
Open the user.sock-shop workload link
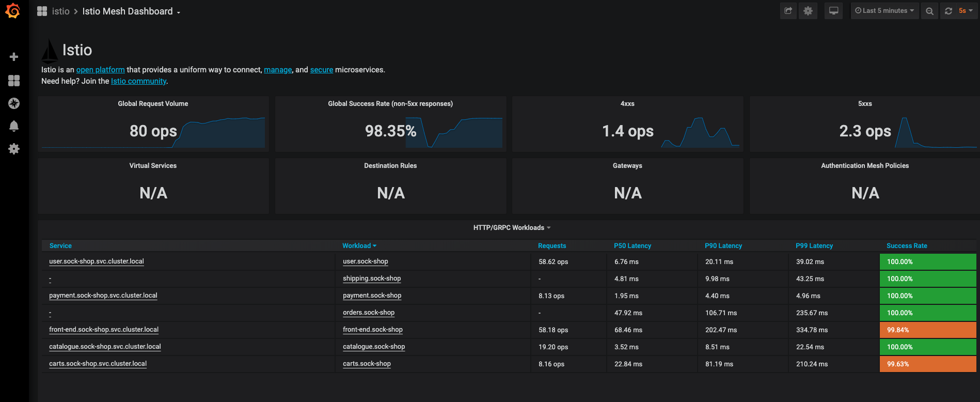[366, 261]
